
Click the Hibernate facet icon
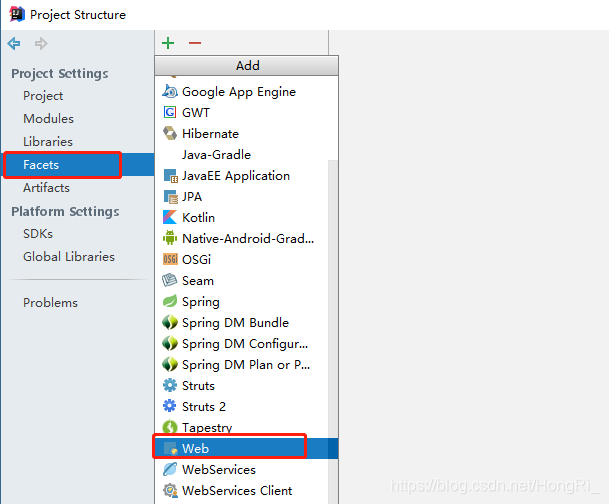click(x=170, y=134)
